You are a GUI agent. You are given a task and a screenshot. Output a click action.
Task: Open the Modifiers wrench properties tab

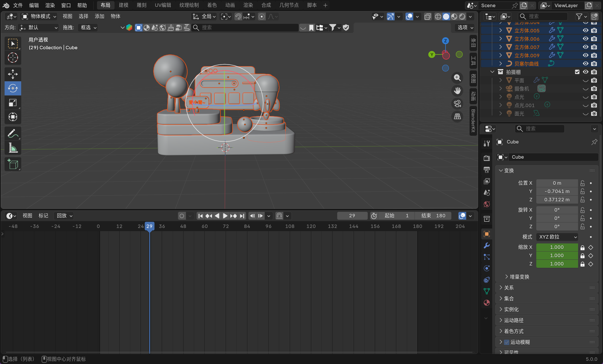coord(486,245)
